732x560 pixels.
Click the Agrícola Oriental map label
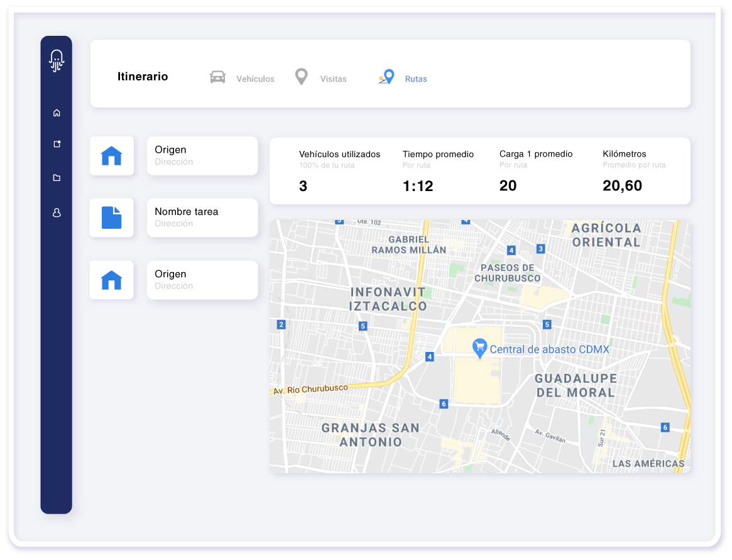(606, 235)
